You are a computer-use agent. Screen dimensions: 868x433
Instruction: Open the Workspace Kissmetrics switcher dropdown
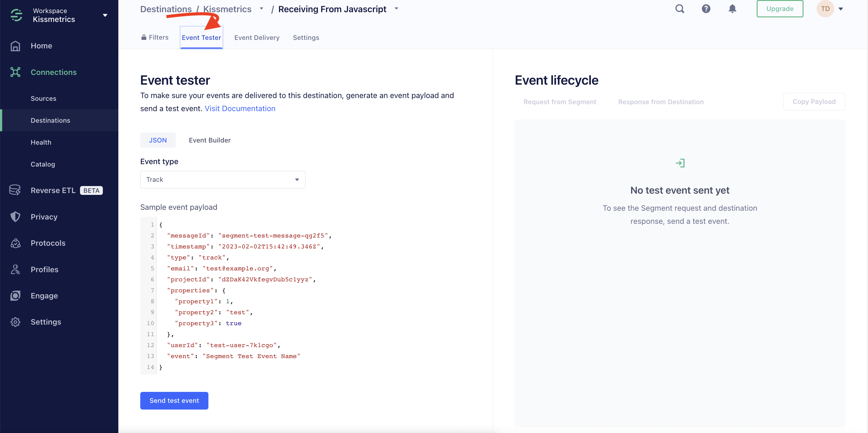click(105, 15)
